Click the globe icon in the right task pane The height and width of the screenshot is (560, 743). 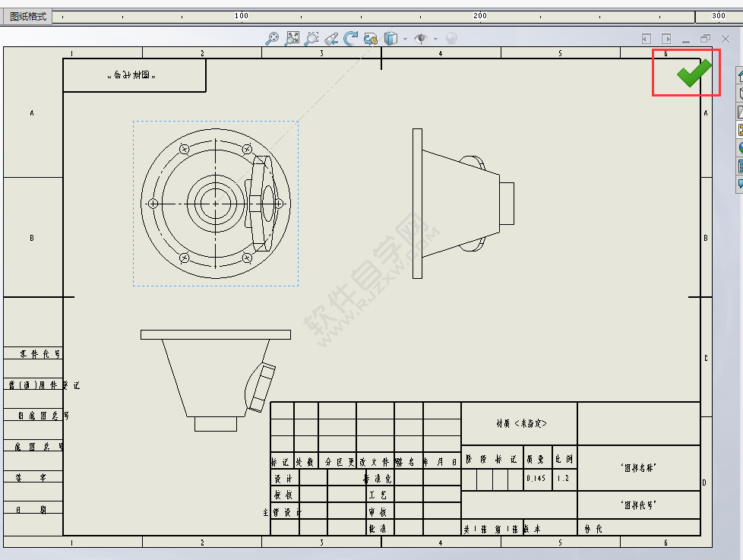coord(737,147)
